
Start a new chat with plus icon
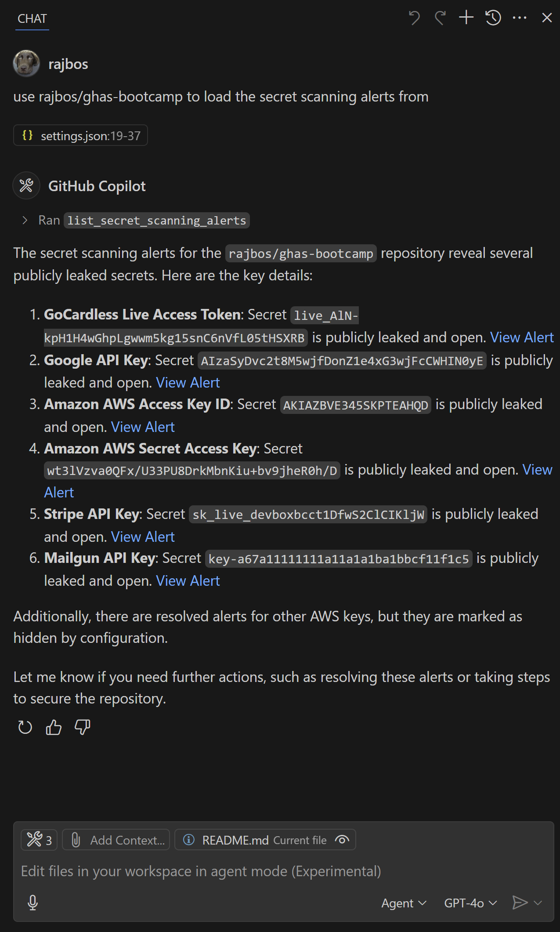(x=466, y=18)
